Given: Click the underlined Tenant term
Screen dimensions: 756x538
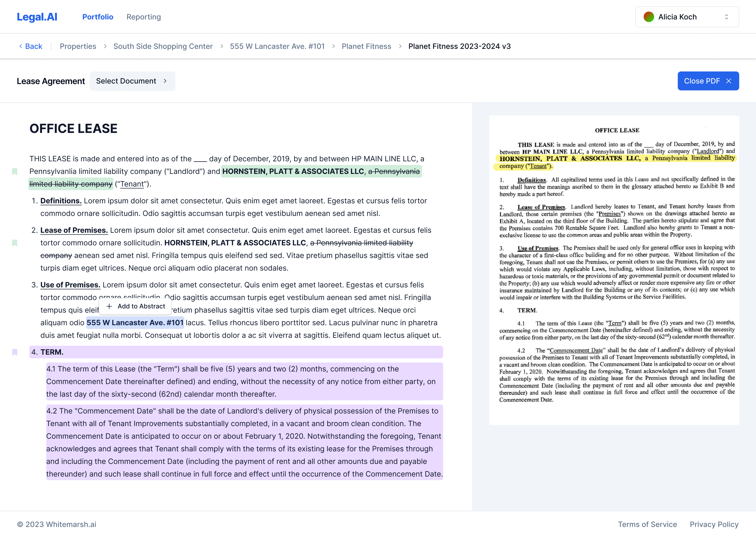Looking at the screenshot, I should coord(132,184).
